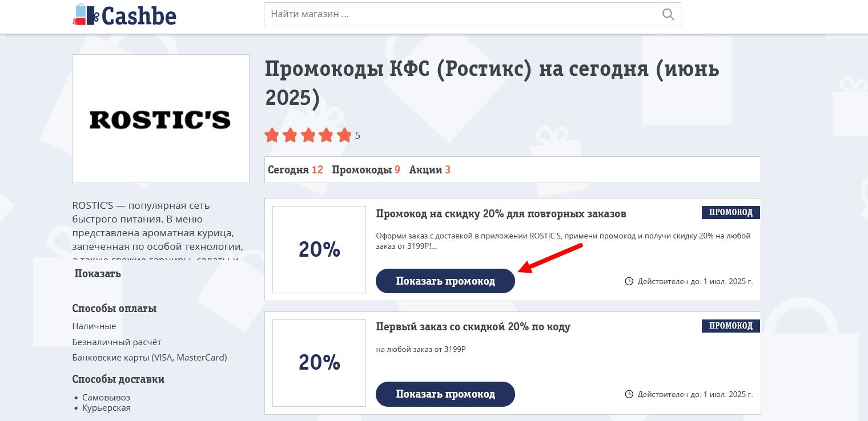
Task: Show promo code for first order discount
Action: 445,394
